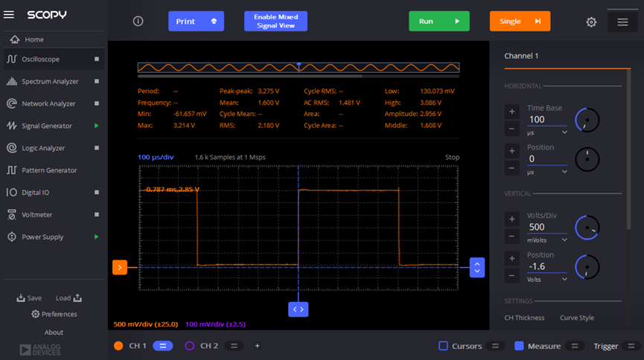Click the Power Supply icon
The width and height of the screenshot is (644, 360).
coord(12,237)
